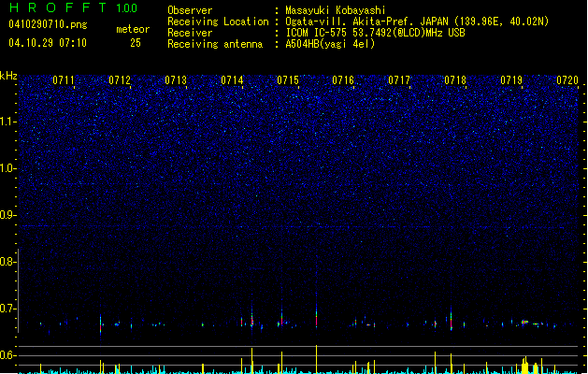Click the Receiving antenna label
The width and height of the screenshot is (588, 374).
(x=215, y=44)
